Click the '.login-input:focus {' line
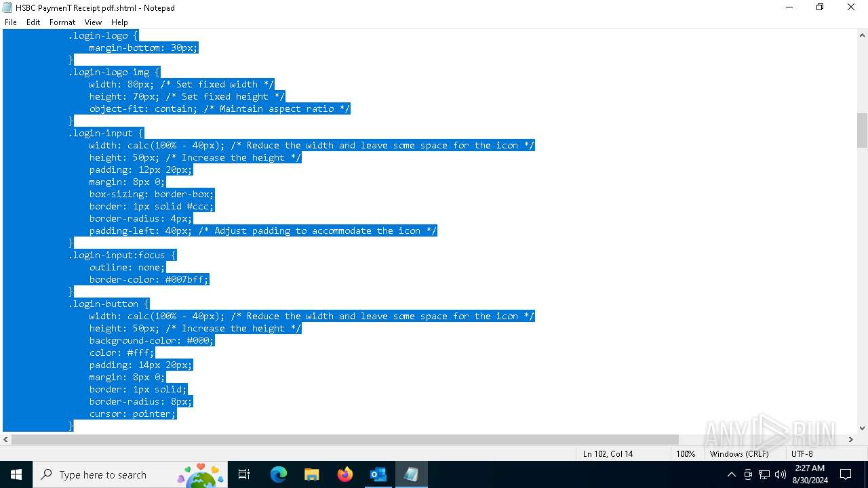 tap(122, 255)
